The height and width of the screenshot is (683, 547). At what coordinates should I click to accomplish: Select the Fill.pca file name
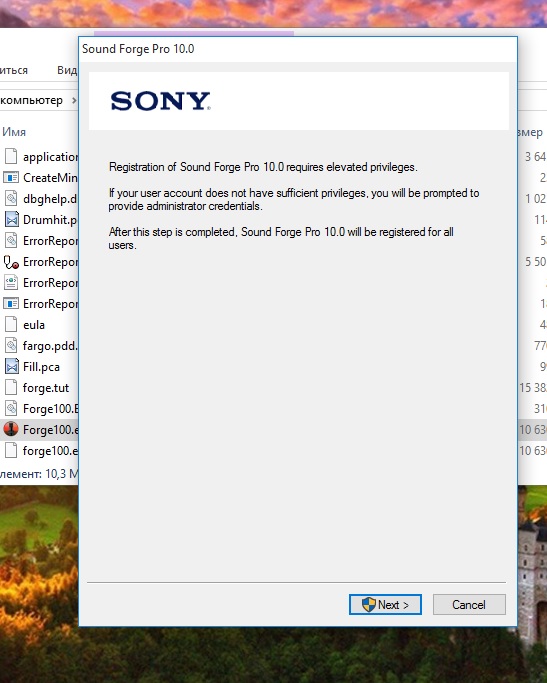41,367
